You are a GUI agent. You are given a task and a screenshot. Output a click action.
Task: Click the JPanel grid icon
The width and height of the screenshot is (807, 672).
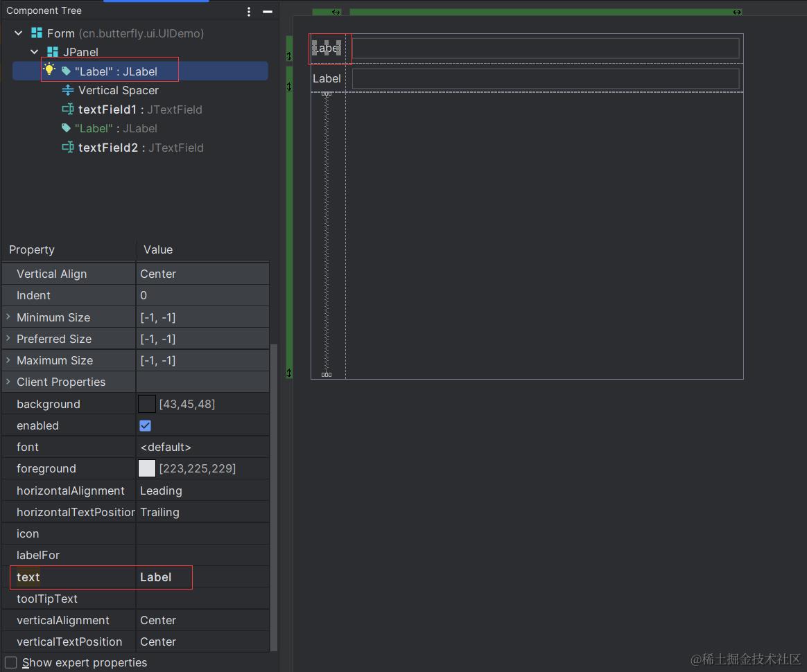coord(53,52)
